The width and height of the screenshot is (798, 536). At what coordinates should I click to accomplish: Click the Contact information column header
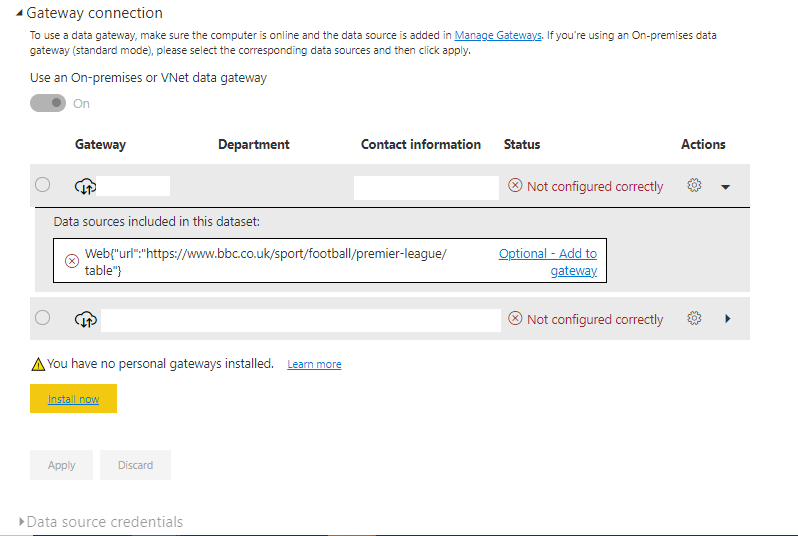coord(420,145)
